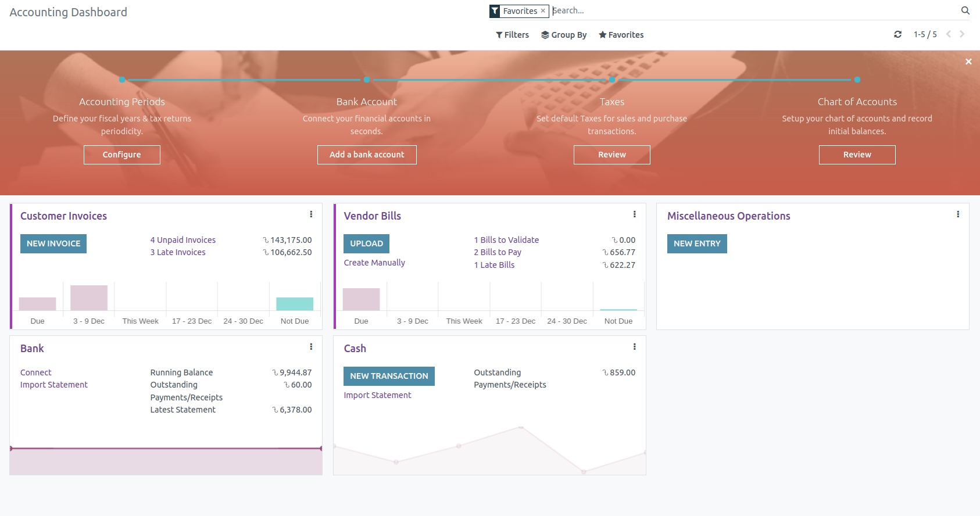Expand the Group By dropdown
980x516 pixels.
tap(563, 35)
